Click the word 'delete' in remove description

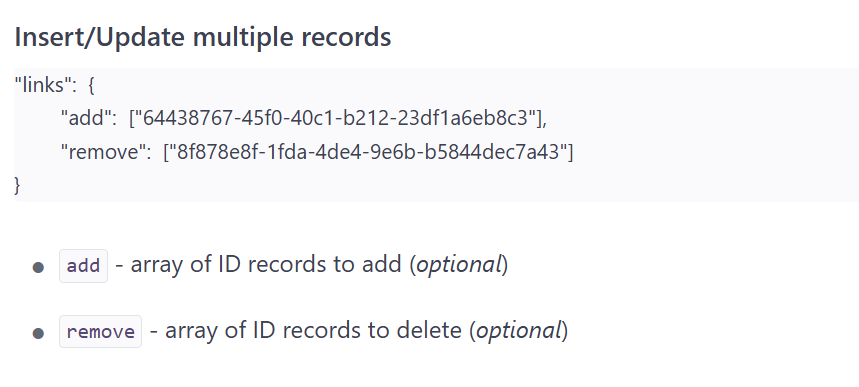click(429, 331)
